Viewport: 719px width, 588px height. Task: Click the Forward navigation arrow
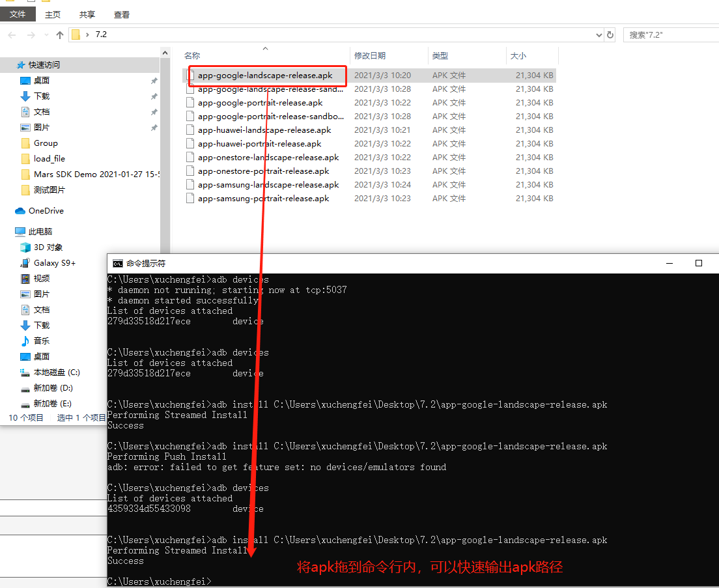coord(31,35)
